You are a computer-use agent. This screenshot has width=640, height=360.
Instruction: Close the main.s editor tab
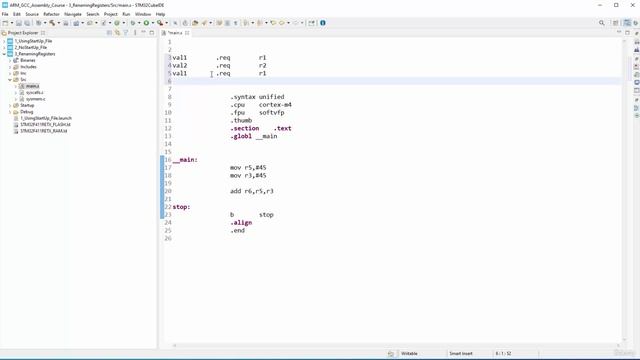point(187,33)
